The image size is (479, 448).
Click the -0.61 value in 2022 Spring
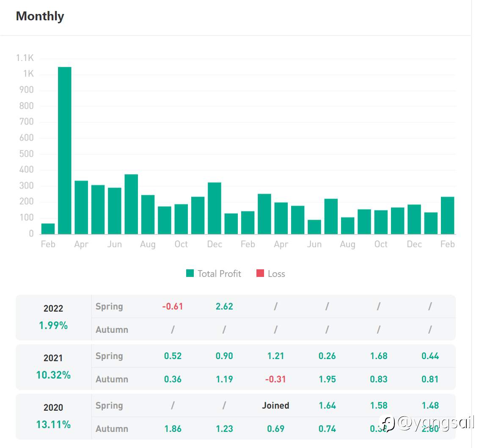[x=173, y=307]
